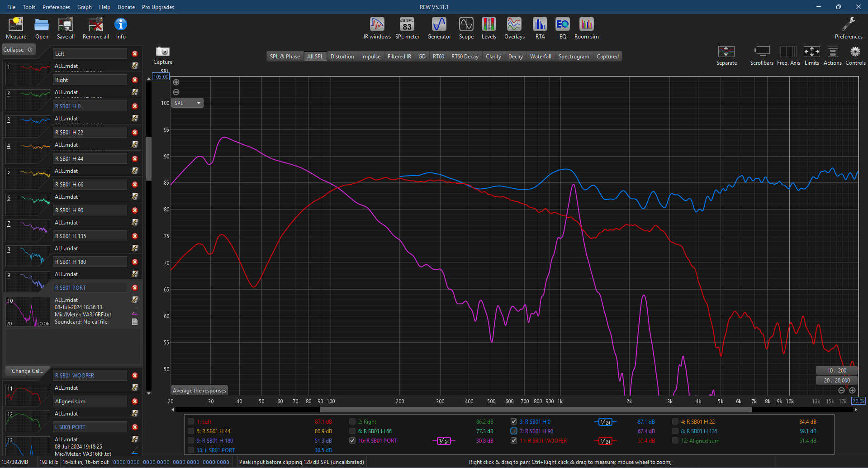The height and width of the screenshot is (468, 868).
Task: Open the File menu
Action: [11, 7]
